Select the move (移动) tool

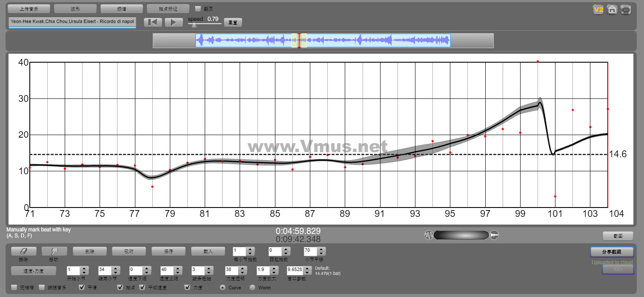(x=54, y=251)
